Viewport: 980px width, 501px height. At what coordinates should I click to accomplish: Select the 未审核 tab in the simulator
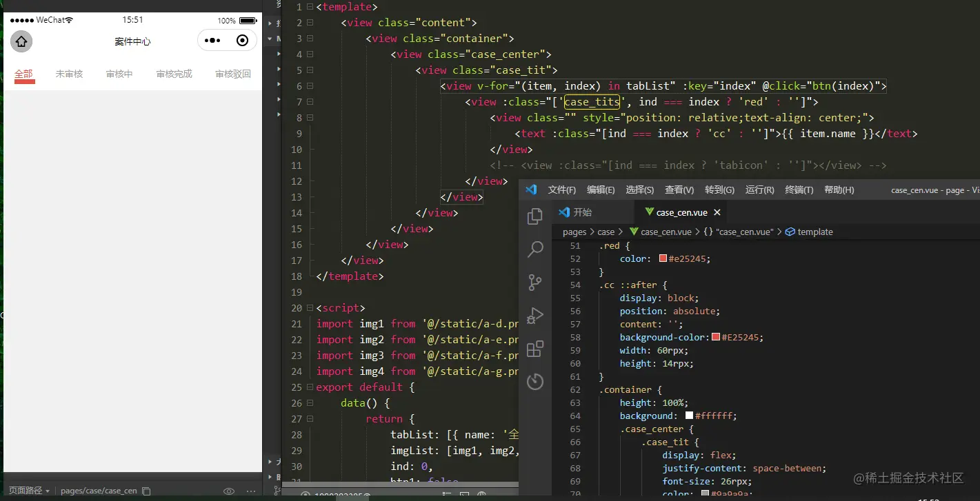point(69,74)
